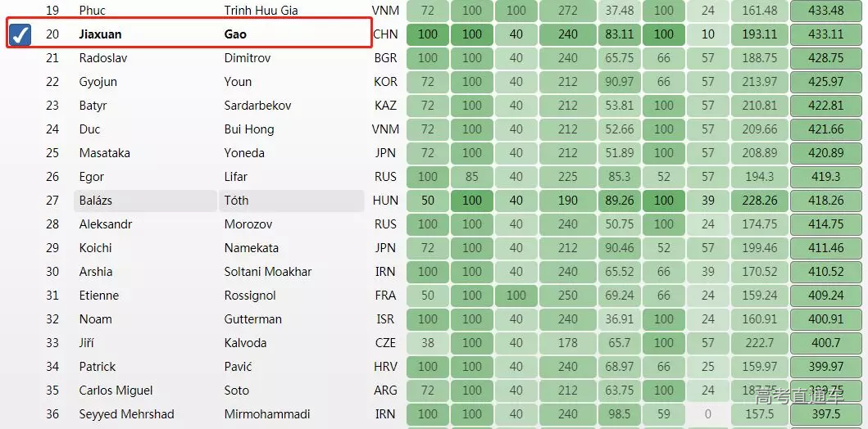Click the KAZ country code
Screen dimensions: 868x429
pyautogui.click(x=385, y=106)
